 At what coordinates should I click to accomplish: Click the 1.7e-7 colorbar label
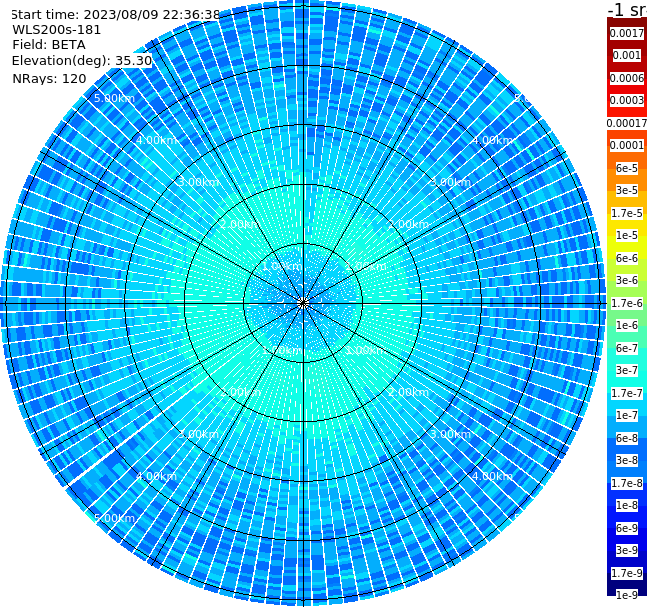tap(627, 393)
